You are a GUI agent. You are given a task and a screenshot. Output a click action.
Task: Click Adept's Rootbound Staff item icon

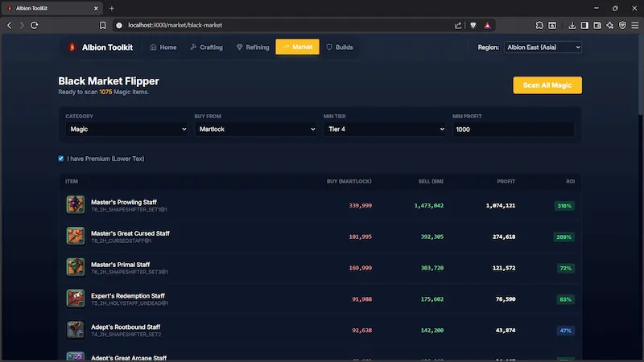[x=76, y=330]
